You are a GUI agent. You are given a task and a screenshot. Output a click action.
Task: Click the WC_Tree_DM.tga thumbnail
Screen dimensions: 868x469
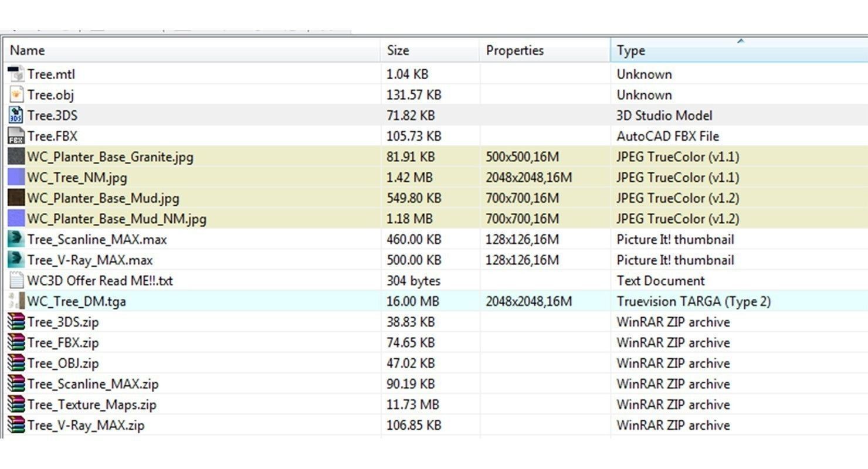coord(16,301)
